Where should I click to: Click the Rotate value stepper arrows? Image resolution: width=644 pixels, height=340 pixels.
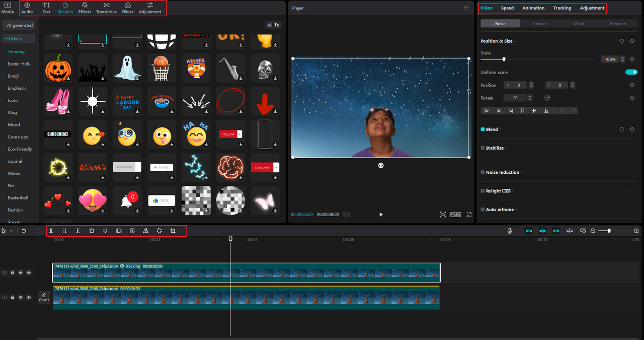click(x=530, y=98)
